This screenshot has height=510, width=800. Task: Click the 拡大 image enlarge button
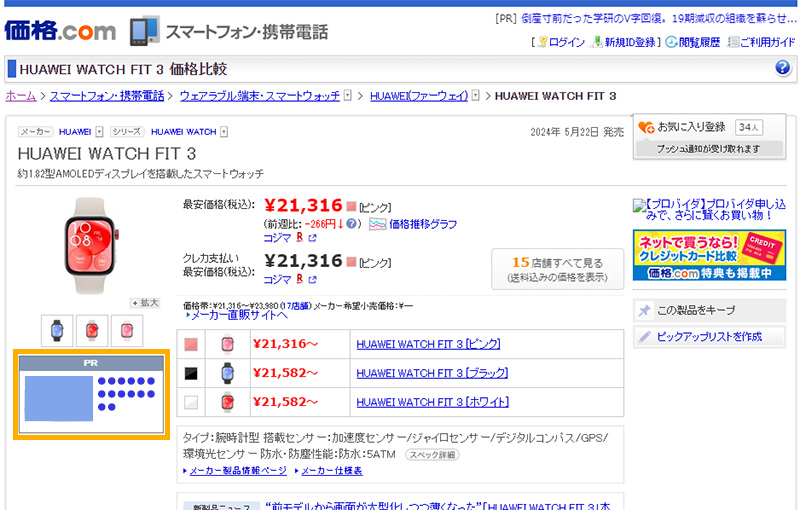point(145,302)
